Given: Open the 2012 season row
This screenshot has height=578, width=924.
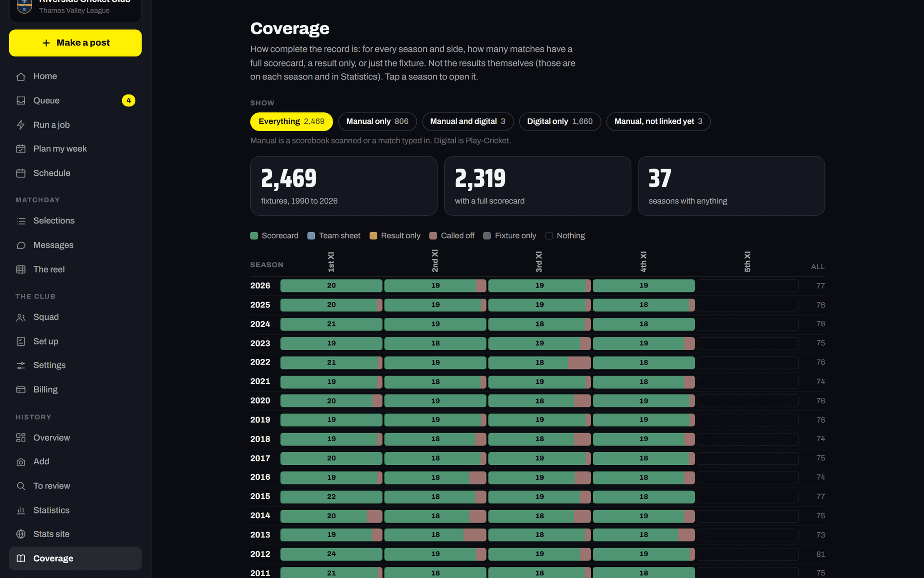Looking at the screenshot, I should click(538, 554).
